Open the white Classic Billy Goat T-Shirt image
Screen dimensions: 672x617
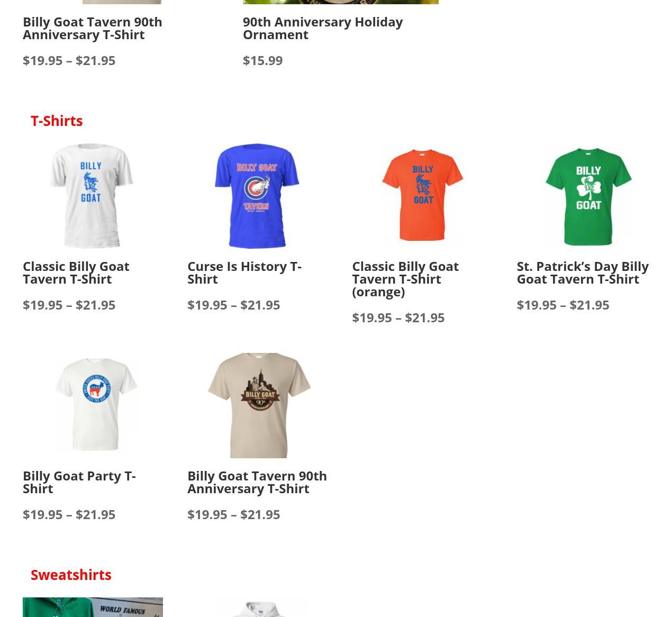93,196
